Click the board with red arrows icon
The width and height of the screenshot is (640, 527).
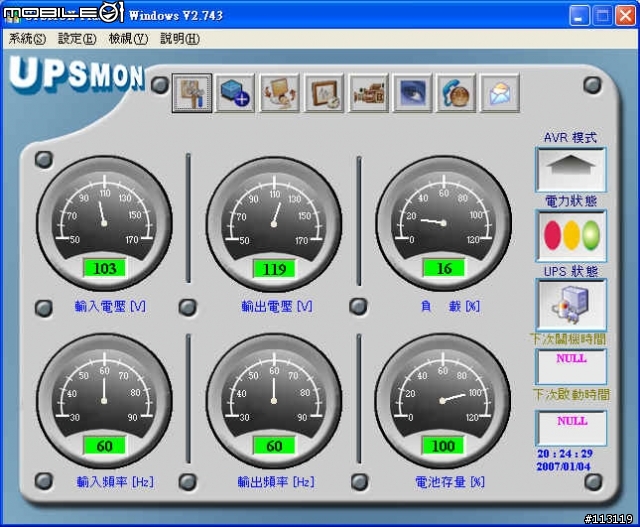280,93
